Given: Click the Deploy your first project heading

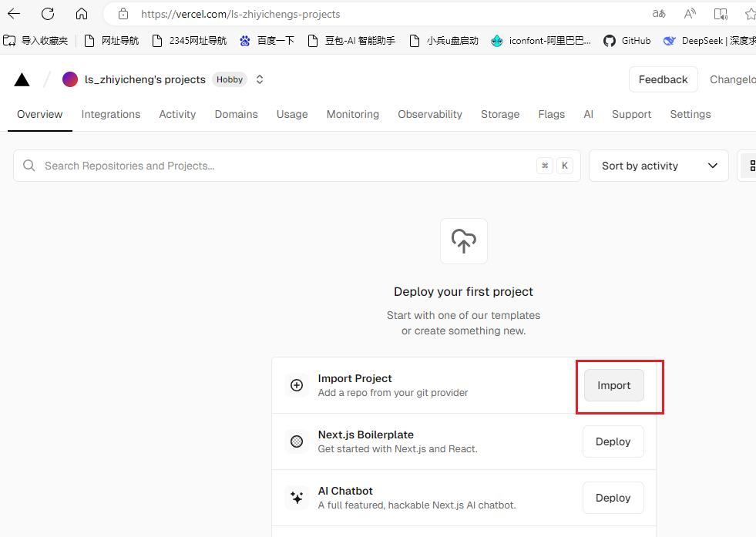Looking at the screenshot, I should [x=463, y=292].
